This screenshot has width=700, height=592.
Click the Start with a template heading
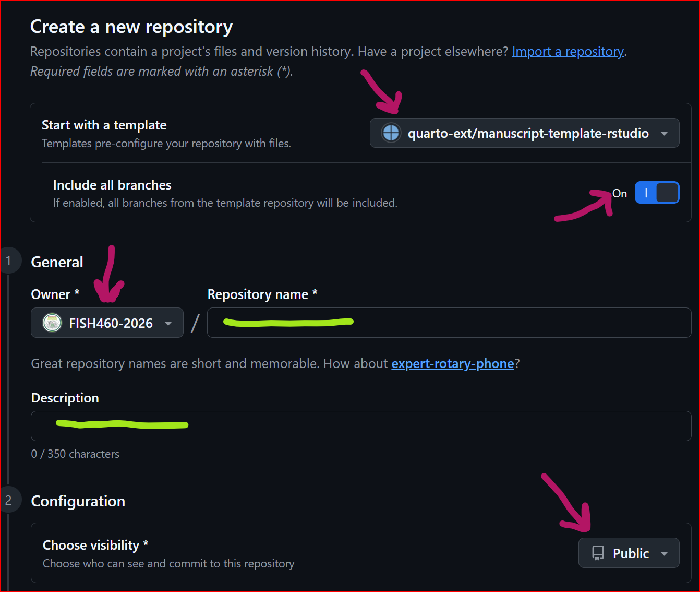tap(104, 125)
